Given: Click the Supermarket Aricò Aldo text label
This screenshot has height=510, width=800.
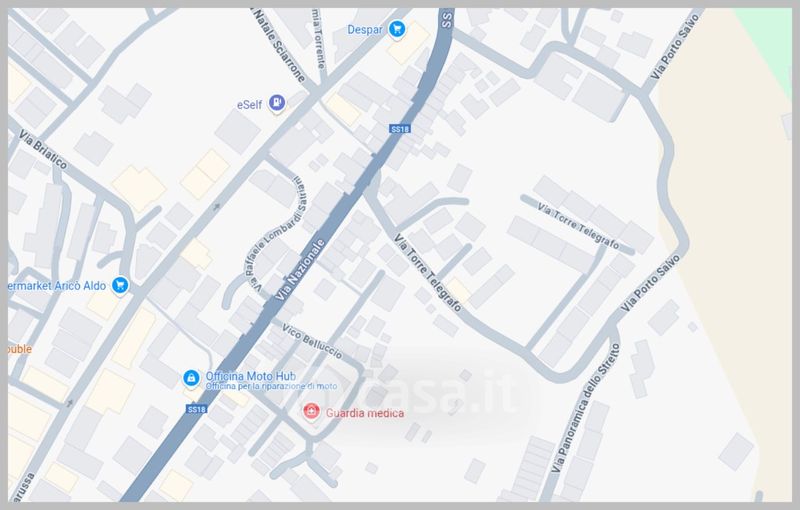Looking at the screenshot, I should (57, 286).
